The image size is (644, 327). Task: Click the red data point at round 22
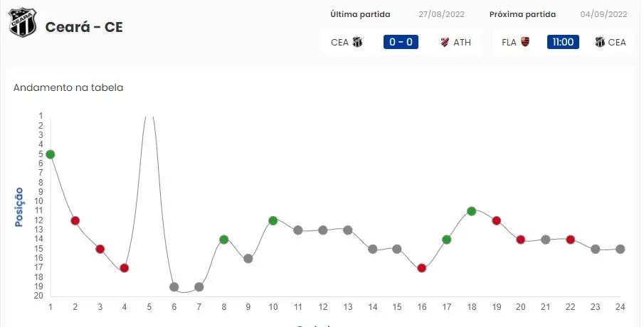571,240
